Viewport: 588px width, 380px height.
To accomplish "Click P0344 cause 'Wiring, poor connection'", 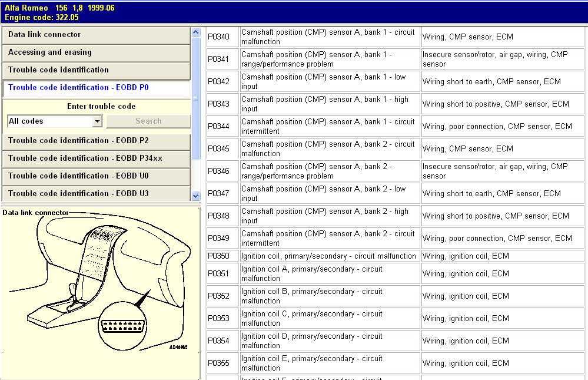I will (503, 126).
